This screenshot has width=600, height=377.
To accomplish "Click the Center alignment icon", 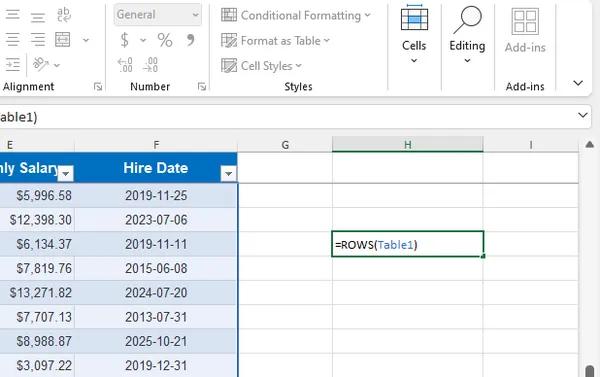I will 13,40.
